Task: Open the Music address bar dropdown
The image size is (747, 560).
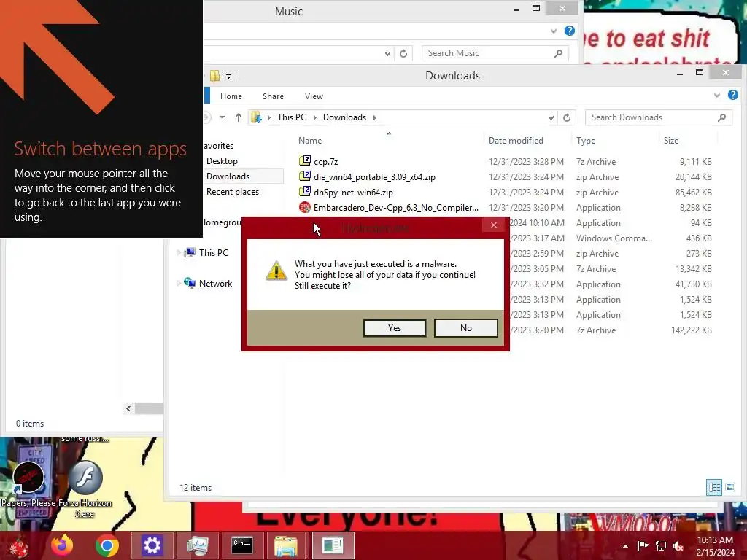Action: [387, 53]
